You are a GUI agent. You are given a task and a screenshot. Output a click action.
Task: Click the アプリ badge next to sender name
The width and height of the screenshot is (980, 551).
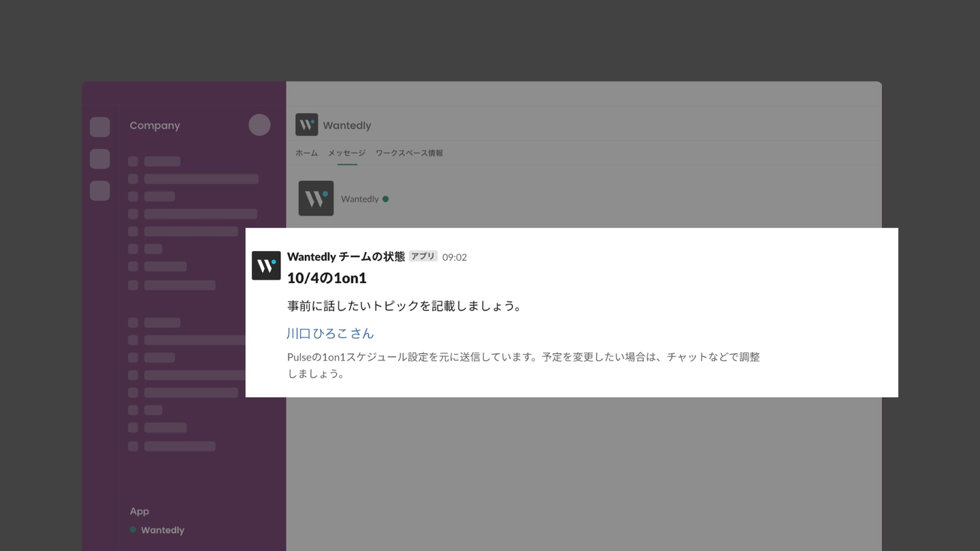tap(423, 256)
